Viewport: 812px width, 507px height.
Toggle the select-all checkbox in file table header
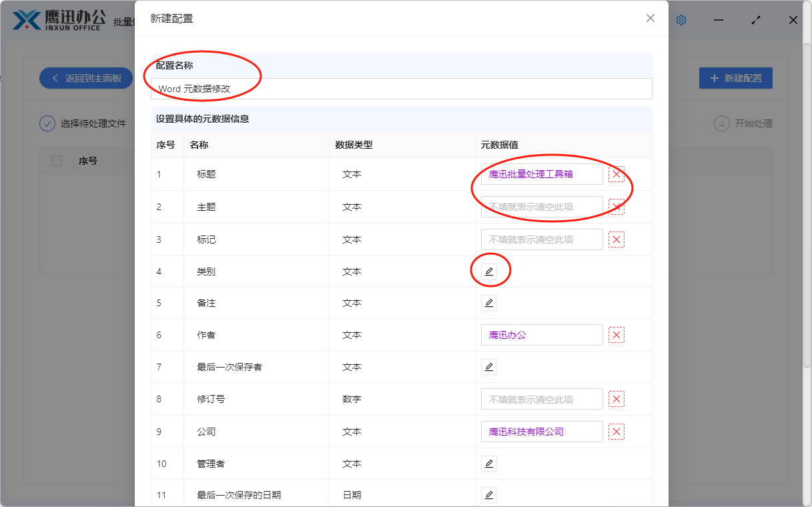(57, 161)
